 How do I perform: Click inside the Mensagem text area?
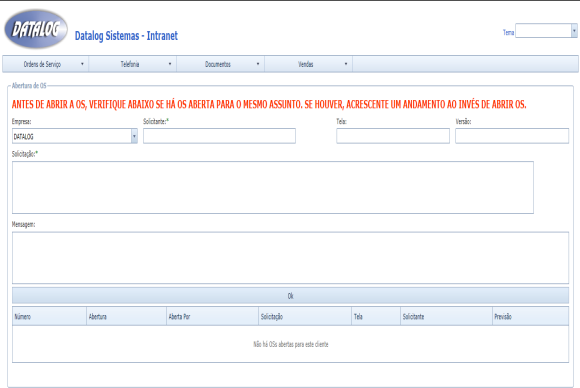coord(290,258)
